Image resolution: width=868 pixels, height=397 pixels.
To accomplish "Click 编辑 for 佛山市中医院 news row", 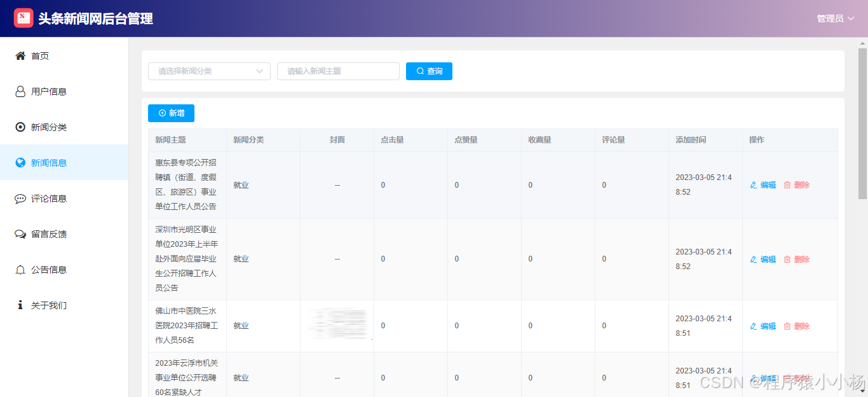I will click(x=763, y=326).
